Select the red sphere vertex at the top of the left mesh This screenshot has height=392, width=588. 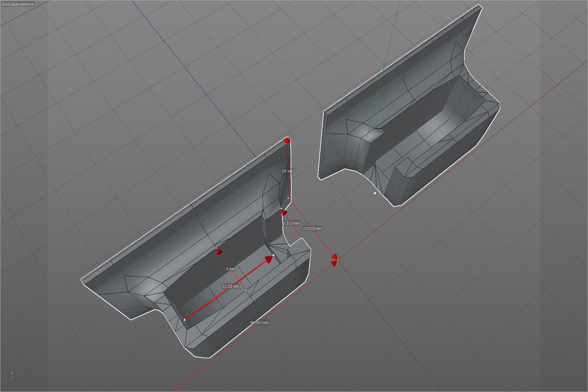[x=286, y=141]
